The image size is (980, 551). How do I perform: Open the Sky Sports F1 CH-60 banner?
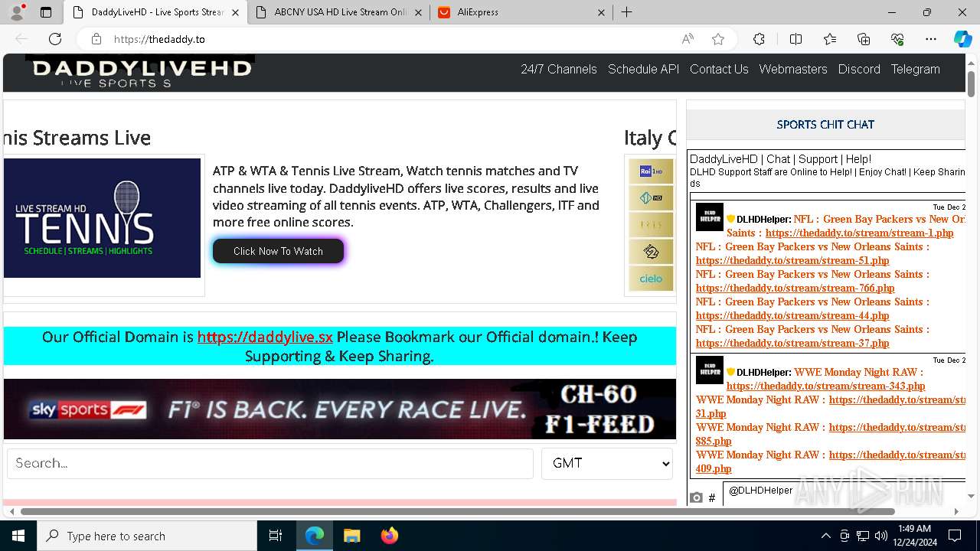click(340, 409)
